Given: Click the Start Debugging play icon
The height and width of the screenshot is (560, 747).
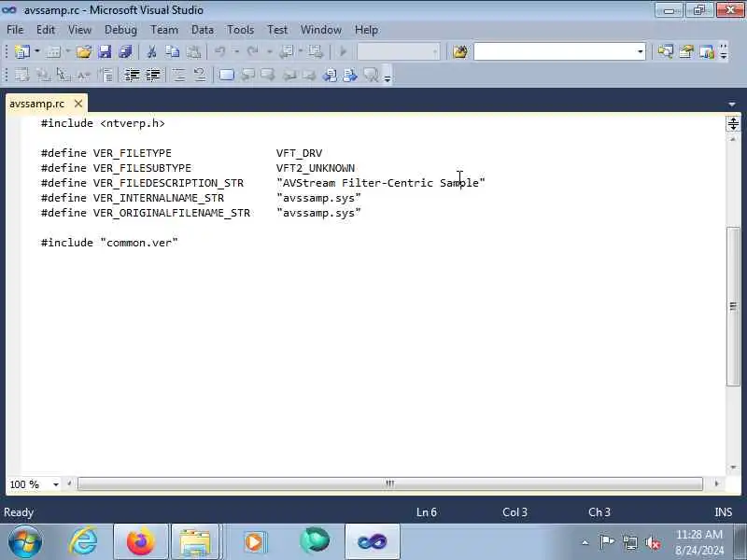Looking at the screenshot, I should pyautogui.click(x=343, y=51).
